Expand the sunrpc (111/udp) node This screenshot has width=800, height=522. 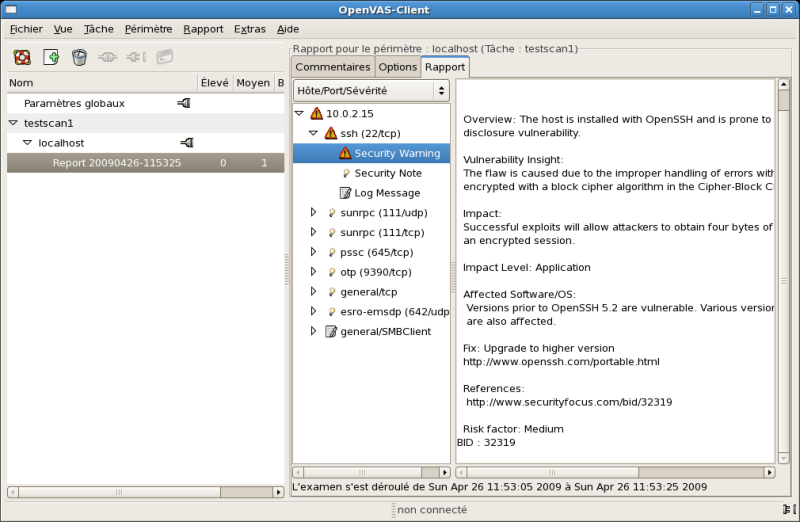click(313, 212)
